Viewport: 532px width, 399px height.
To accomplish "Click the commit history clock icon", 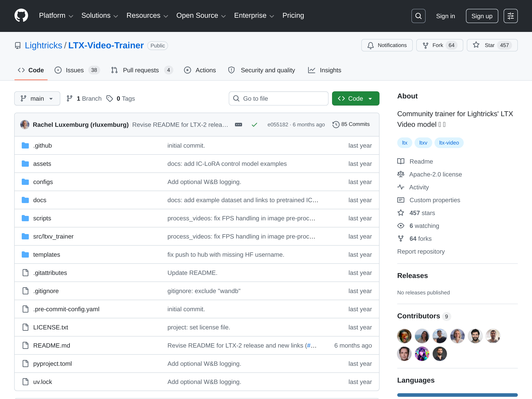I will (336, 124).
